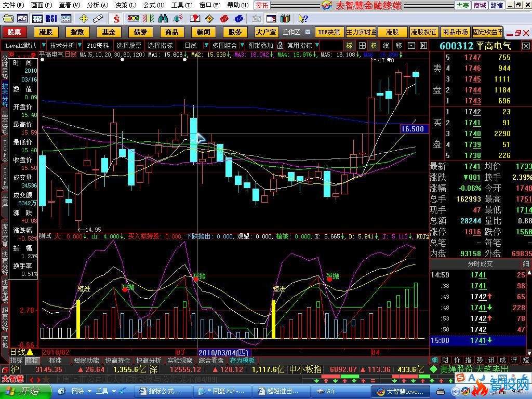Open the 公式(U) menu
This screenshot has width=532, height=399.
[x=153, y=5]
